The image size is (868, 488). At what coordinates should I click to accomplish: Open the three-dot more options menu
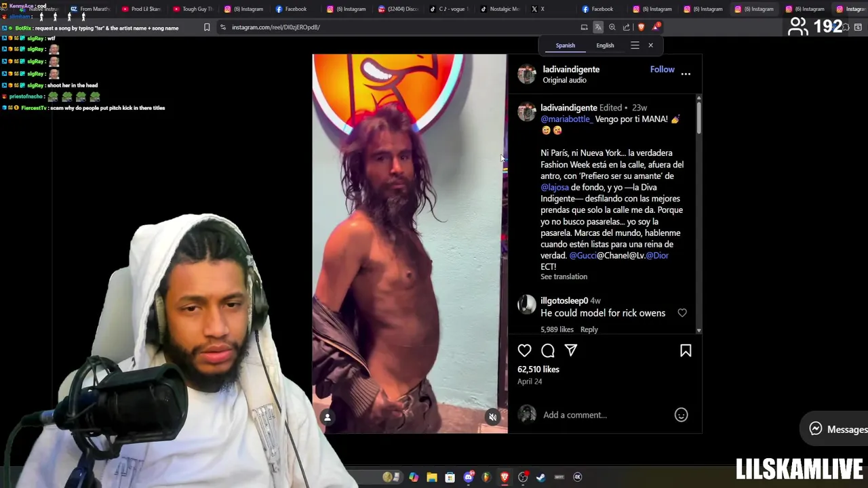(686, 74)
